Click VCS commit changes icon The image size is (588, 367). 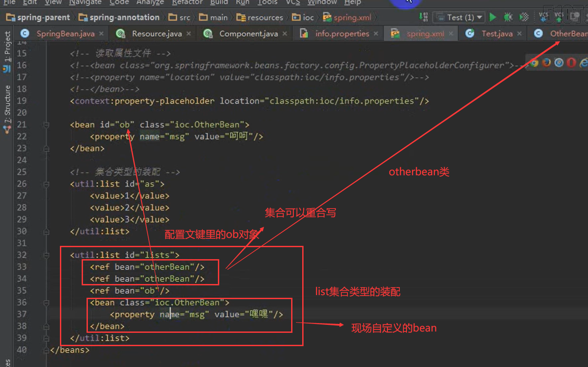coord(559,17)
